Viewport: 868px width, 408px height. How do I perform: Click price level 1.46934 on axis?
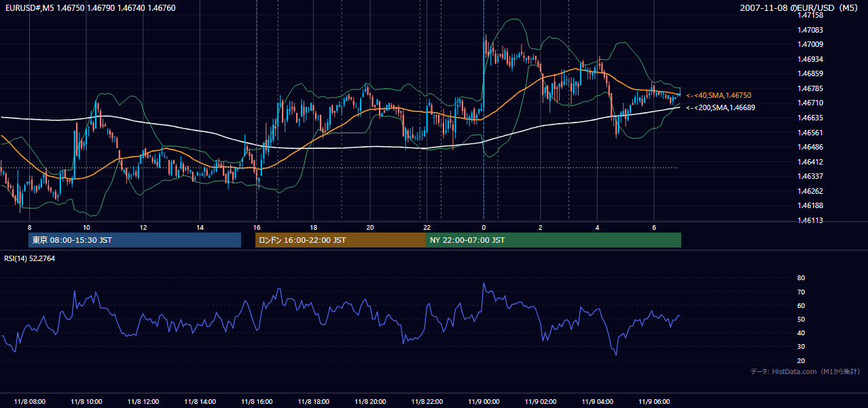[x=810, y=59]
